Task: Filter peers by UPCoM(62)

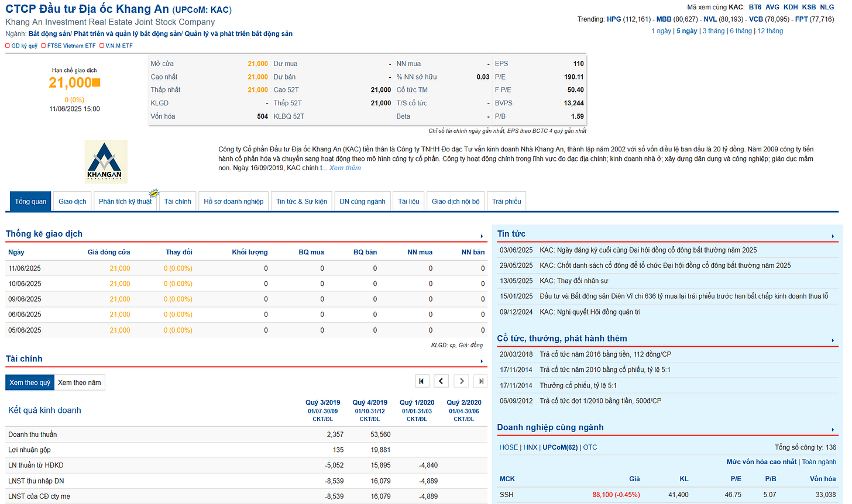Action: click(560, 447)
